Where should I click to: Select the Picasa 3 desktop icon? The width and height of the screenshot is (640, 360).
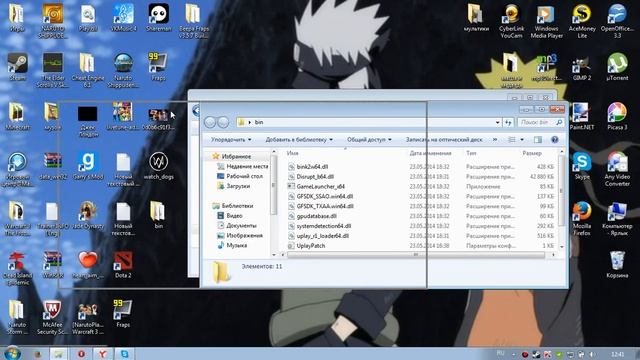point(617,117)
